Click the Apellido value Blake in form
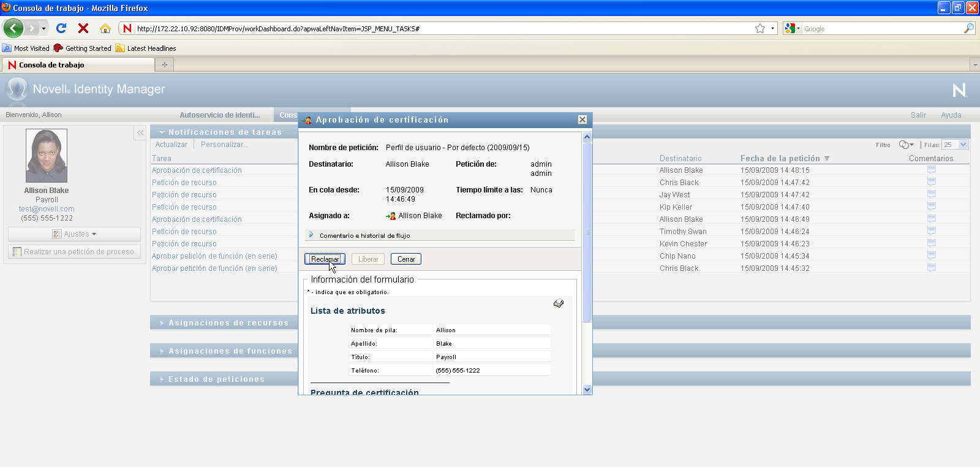The width and height of the screenshot is (980, 467). coord(444,343)
